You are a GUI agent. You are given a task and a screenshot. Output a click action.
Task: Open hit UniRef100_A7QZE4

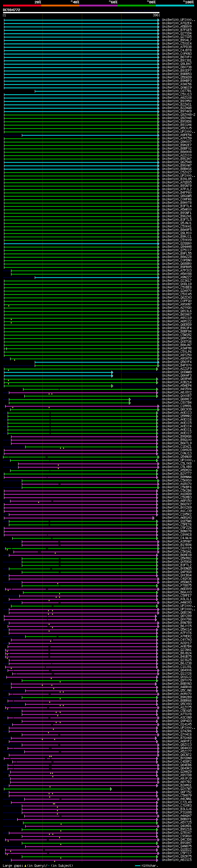(x=177, y=23)
